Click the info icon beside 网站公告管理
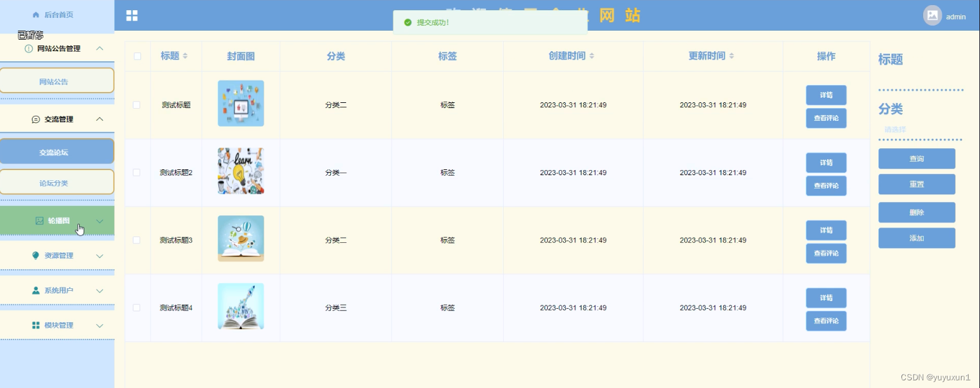 coord(28,49)
